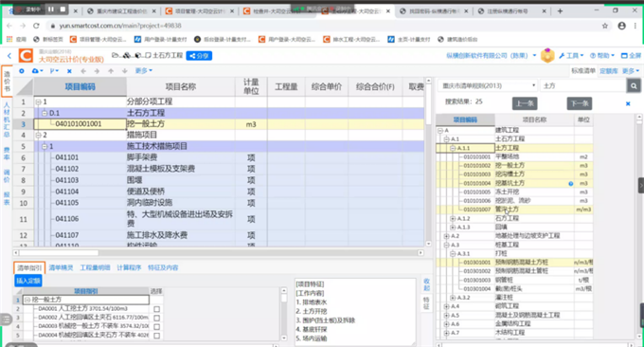The height and width of the screenshot is (347, 644).
Task: Select the 调价 side tab
Action: click(7, 176)
